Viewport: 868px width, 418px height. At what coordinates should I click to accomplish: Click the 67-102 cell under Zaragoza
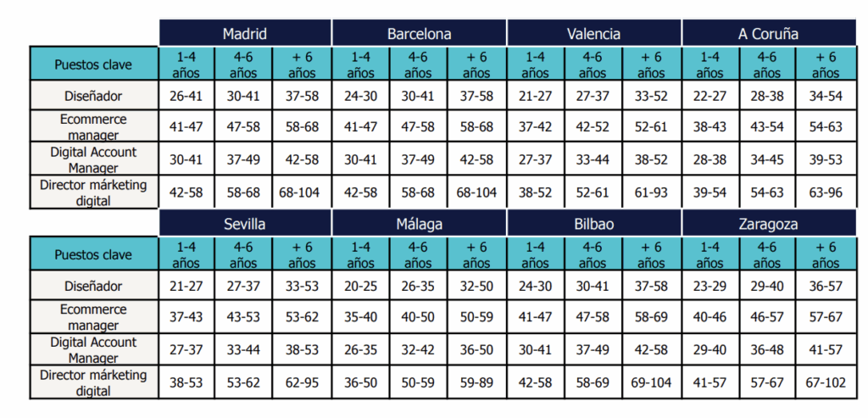[x=825, y=382]
